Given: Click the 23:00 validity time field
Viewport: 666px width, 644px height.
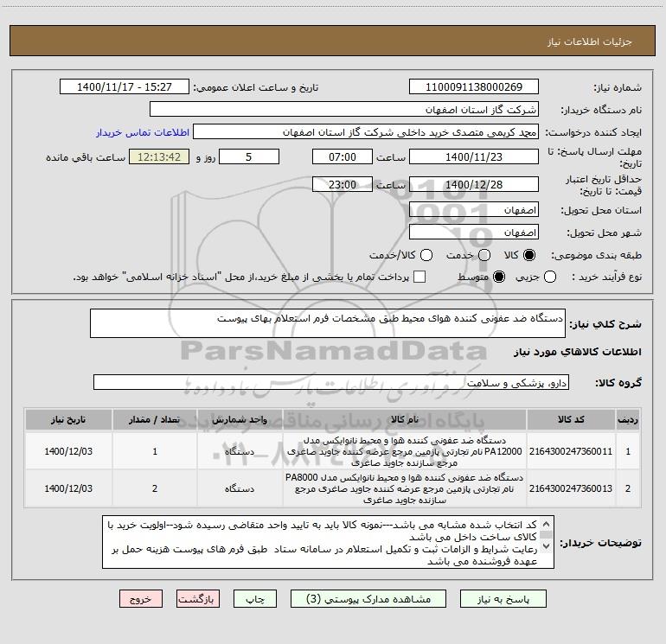Looking at the screenshot, I should click(x=343, y=184).
